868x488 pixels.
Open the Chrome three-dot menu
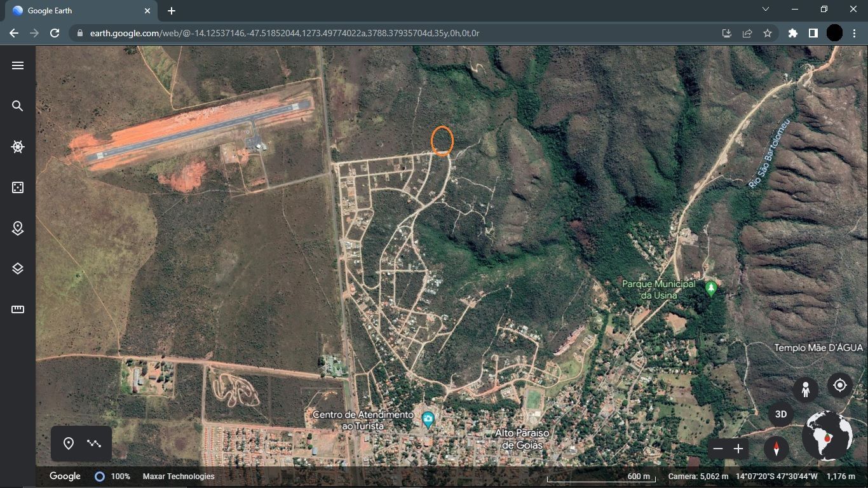(855, 33)
